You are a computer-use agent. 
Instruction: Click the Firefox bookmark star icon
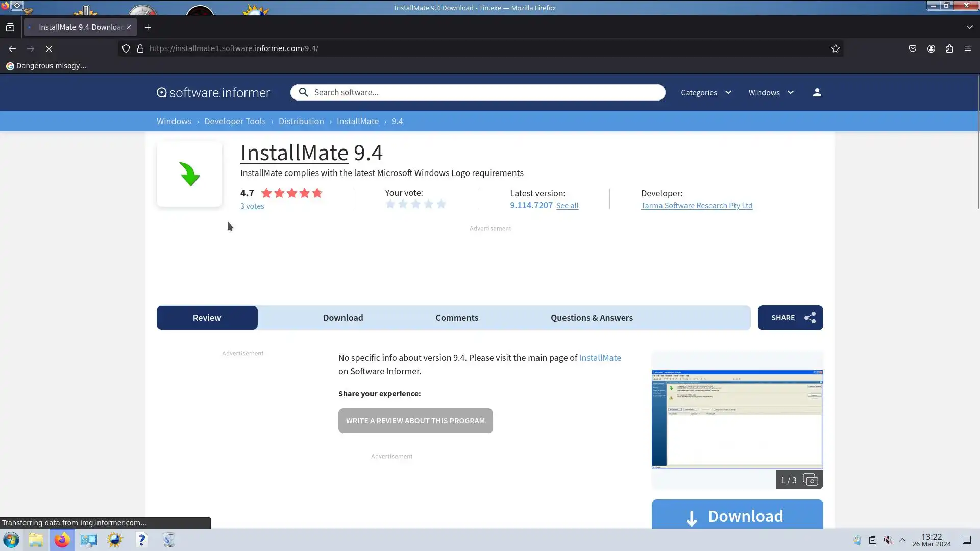click(x=835, y=48)
